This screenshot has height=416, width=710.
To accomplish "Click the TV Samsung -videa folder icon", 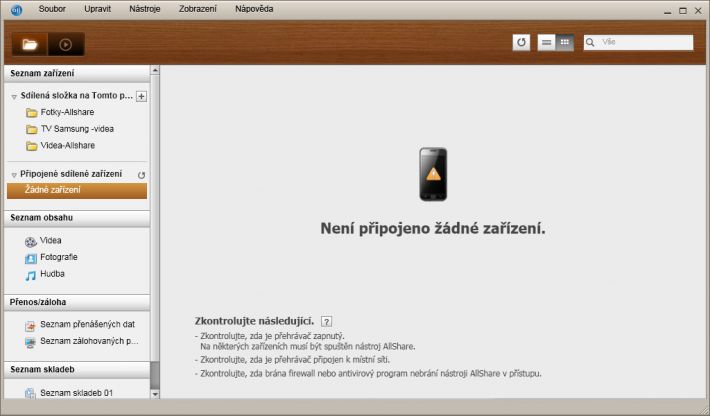I will [31, 129].
